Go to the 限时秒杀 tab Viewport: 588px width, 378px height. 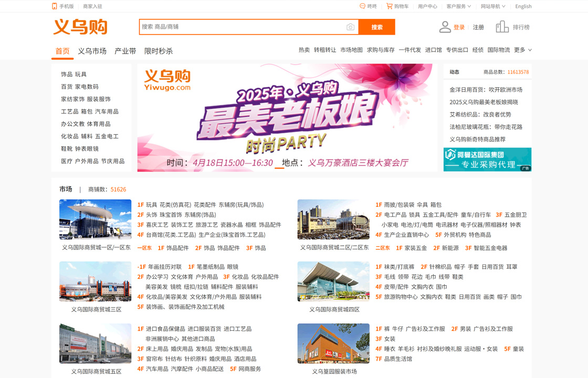(x=159, y=51)
